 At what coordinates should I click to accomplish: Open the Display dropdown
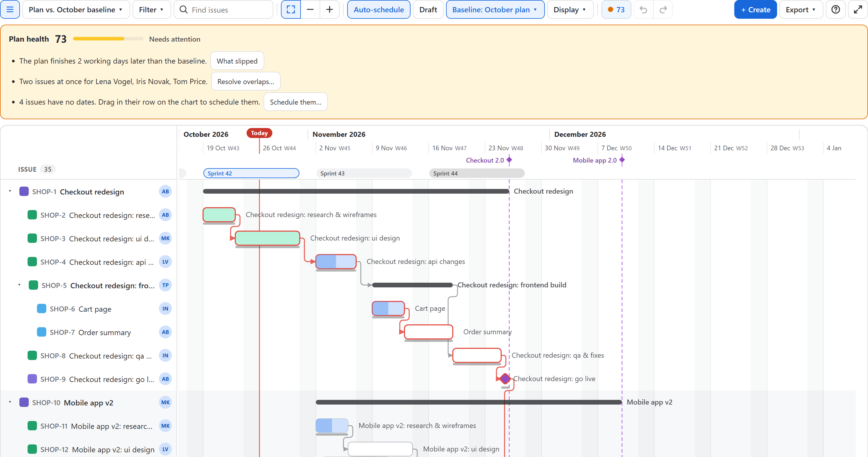(x=570, y=9)
